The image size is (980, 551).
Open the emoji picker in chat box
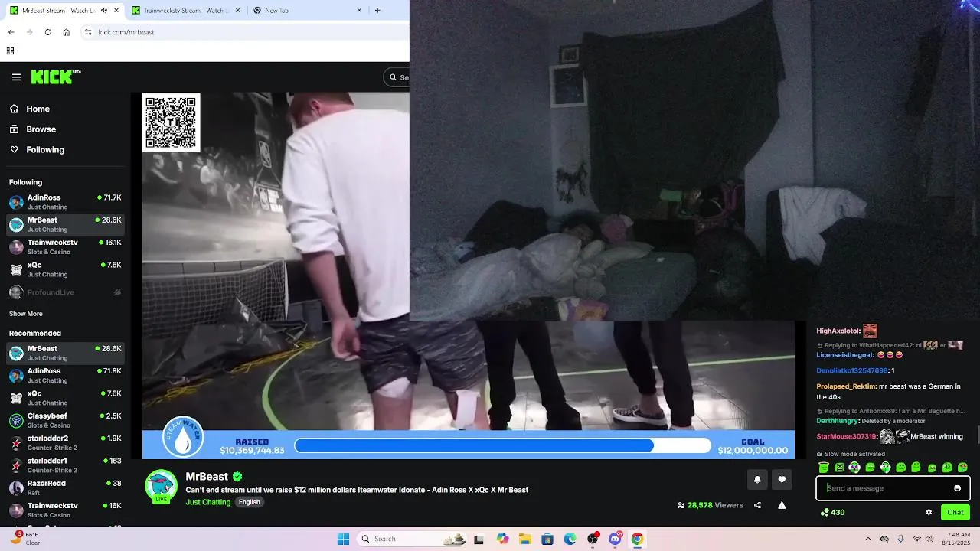tap(957, 488)
